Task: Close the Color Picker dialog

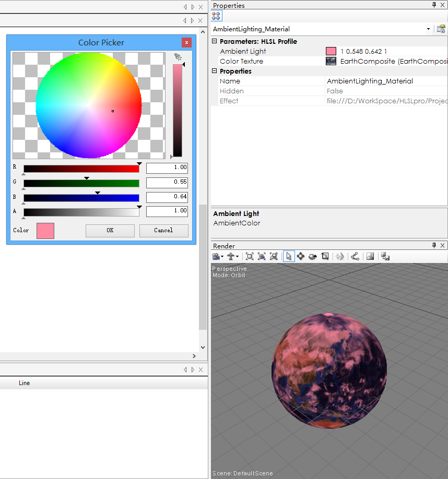Action: [x=186, y=42]
